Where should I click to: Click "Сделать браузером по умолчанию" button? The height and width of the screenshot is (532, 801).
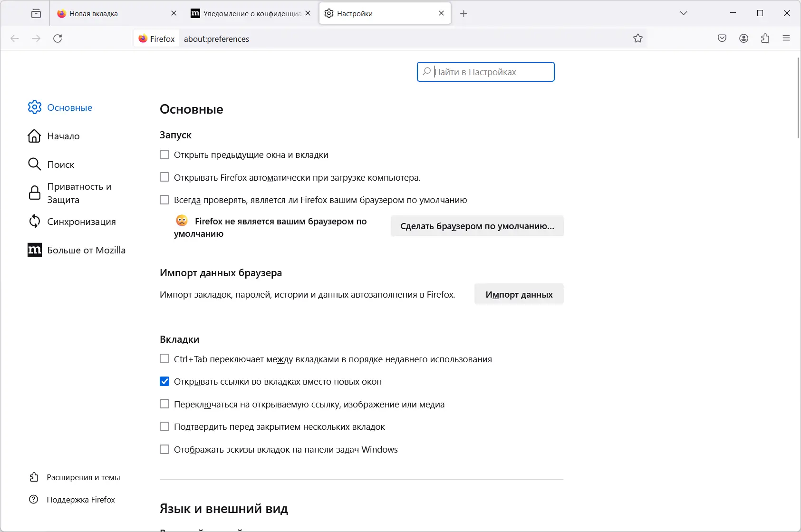tap(477, 226)
